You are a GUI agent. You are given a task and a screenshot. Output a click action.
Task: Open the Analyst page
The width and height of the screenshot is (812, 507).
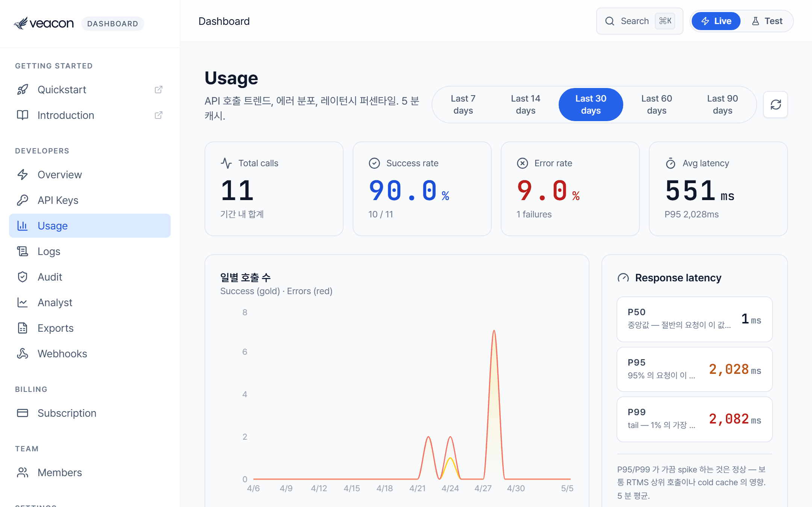click(x=90, y=302)
